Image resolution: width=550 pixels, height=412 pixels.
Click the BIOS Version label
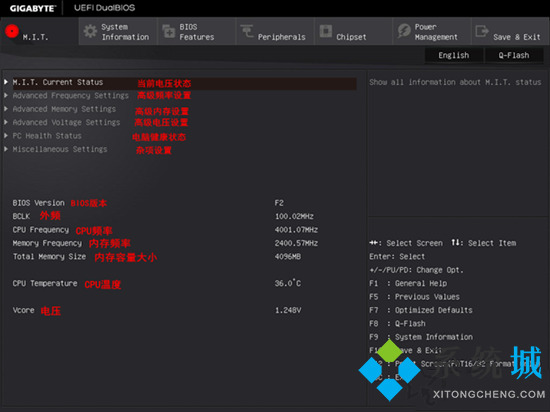39,203
